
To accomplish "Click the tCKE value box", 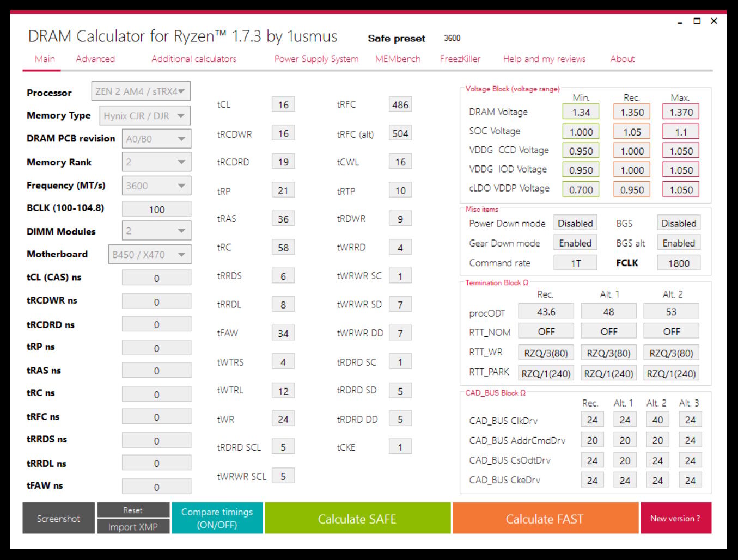I will click(x=400, y=447).
